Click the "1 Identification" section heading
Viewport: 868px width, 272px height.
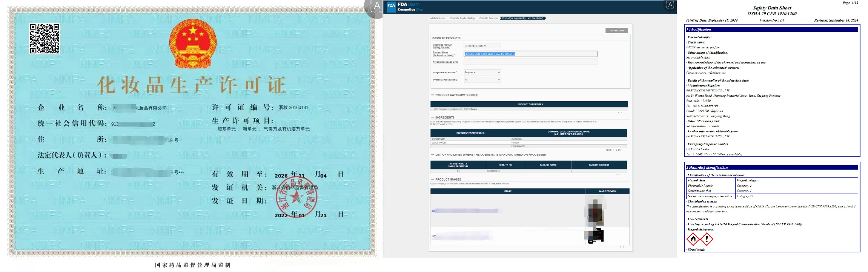(x=699, y=29)
